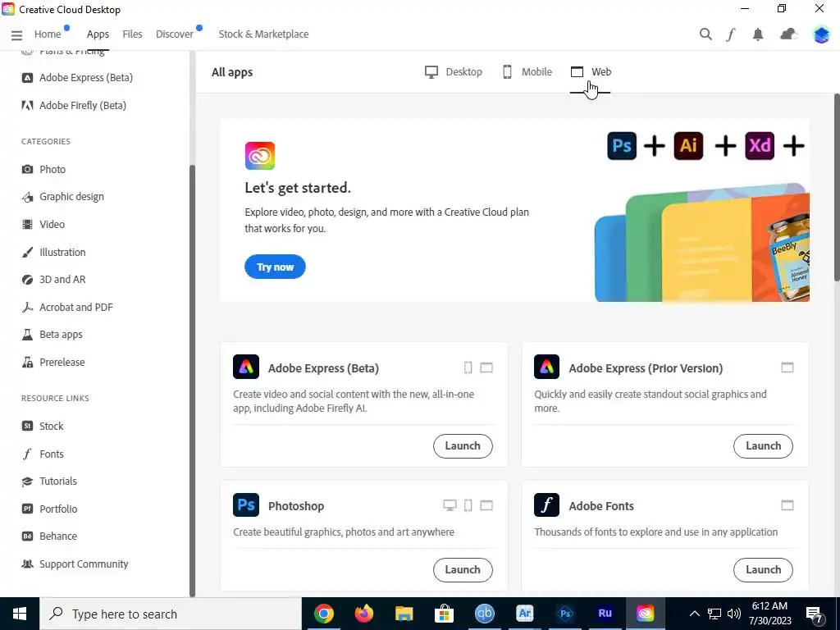
Task: Open the hamburger menu icon
Action: pyautogui.click(x=16, y=34)
